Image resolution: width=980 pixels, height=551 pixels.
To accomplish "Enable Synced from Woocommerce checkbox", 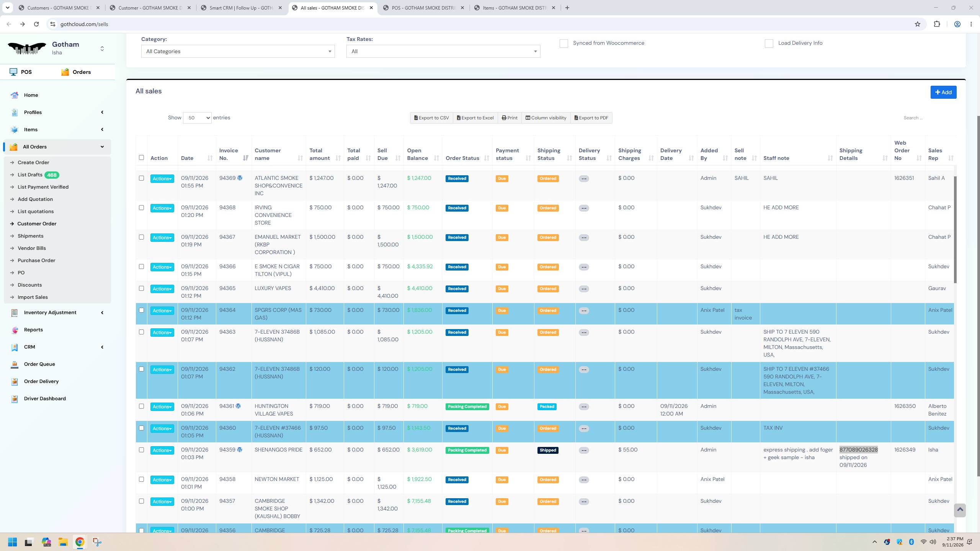I will tap(563, 44).
